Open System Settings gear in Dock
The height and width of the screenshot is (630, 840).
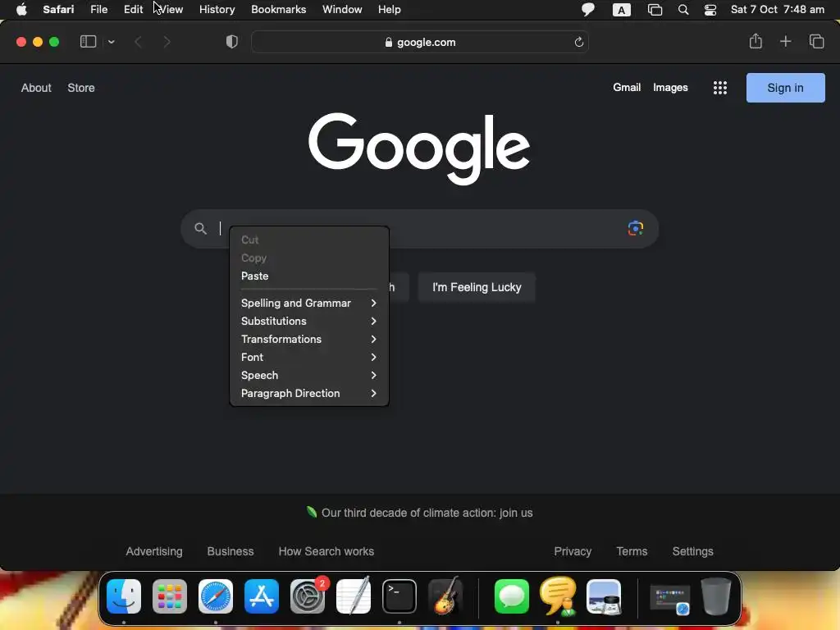click(308, 596)
